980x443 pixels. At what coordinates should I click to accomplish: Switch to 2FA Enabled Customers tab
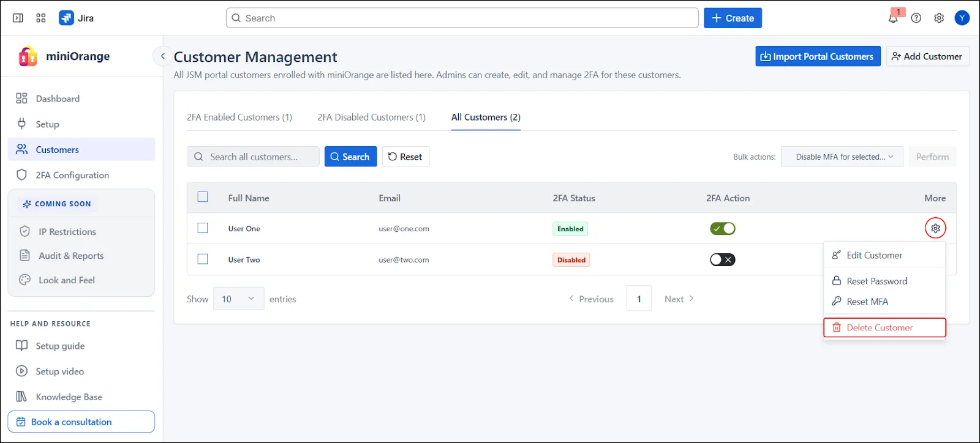[239, 117]
